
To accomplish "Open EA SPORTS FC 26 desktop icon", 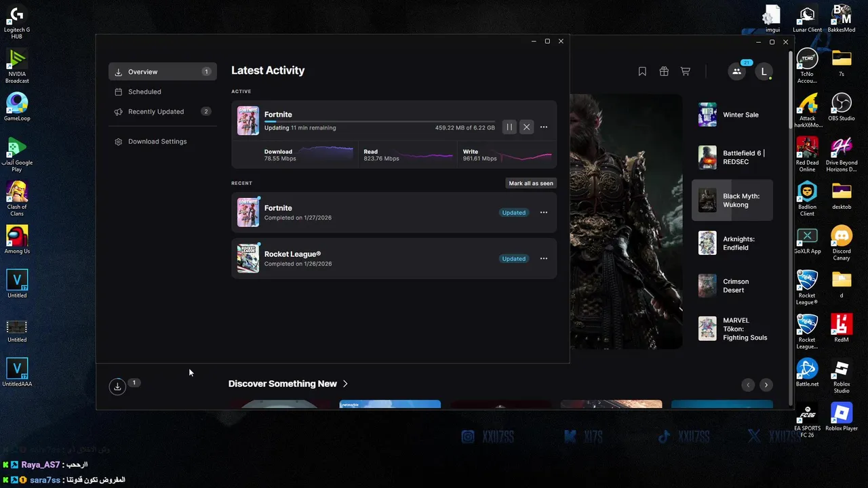I will click(x=807, y=420).
